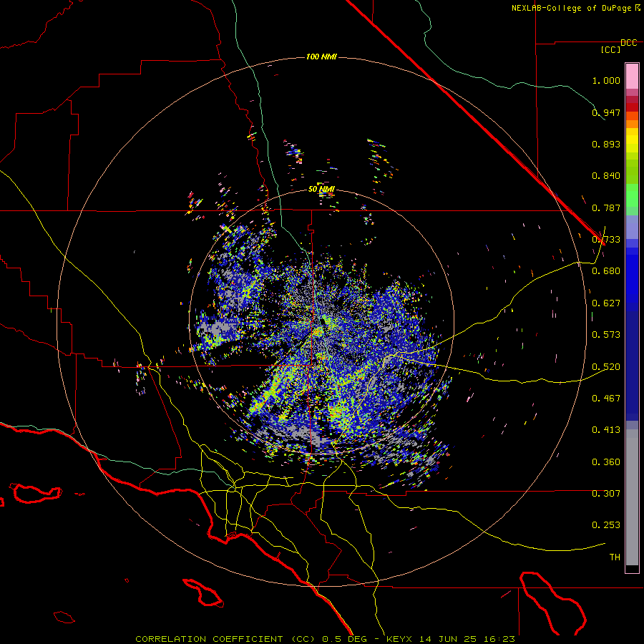This screenshot has width=644, height=644.
Task: Click the 0.360 color scale value
Action: point(606,462)
